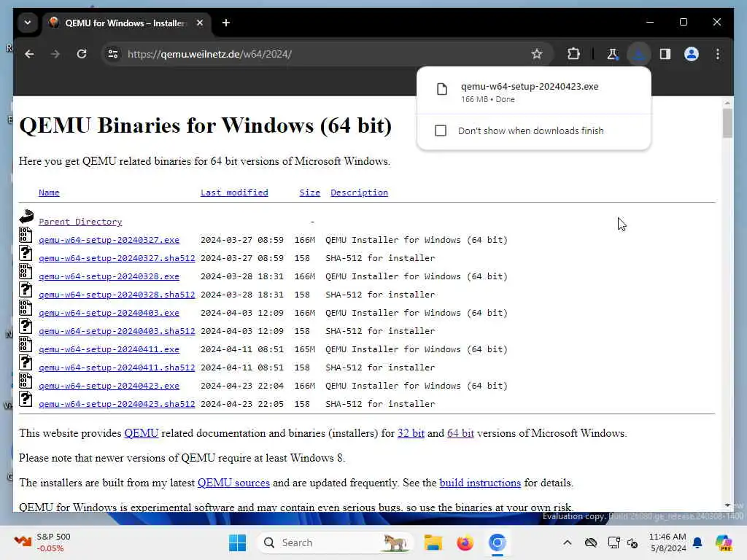747x560 pixels.
Task: Open qemu-w64-setup-20240411.sha512 link
Action: [x=117, y=367]
